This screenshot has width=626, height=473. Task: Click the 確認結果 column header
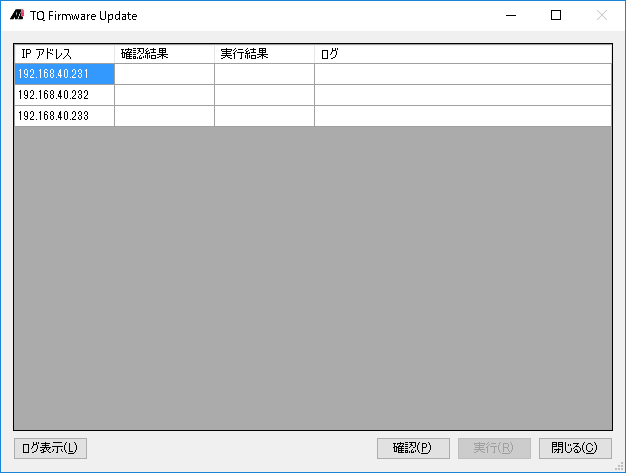point(164,54)
